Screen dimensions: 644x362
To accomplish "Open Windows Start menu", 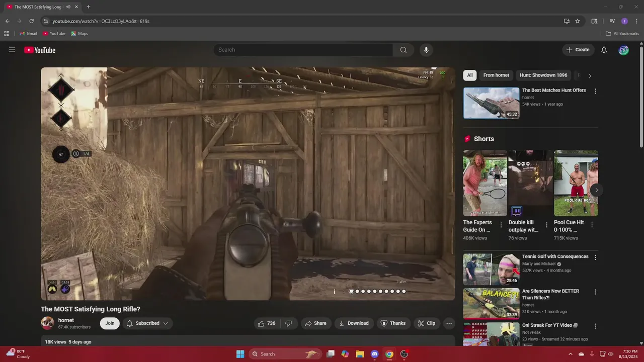I will pyautogui.click(x=240, y=354).
